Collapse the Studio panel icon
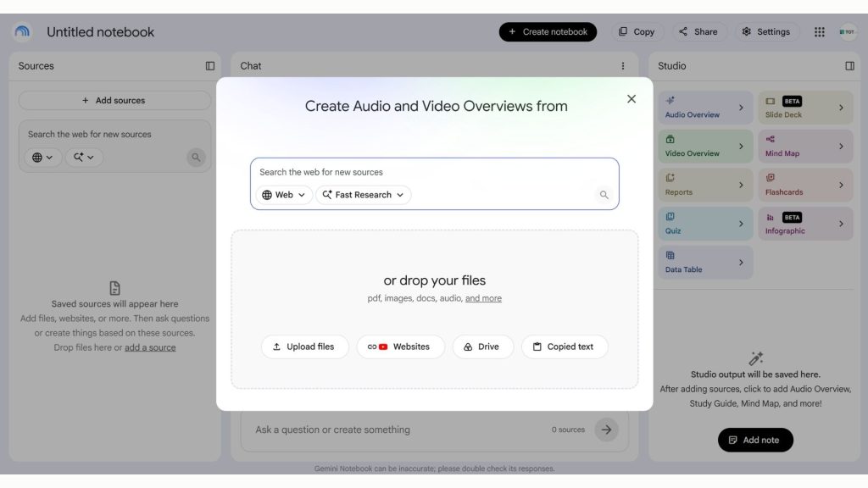The width and height of the screenshot is (868, 488). coord(849,66)
